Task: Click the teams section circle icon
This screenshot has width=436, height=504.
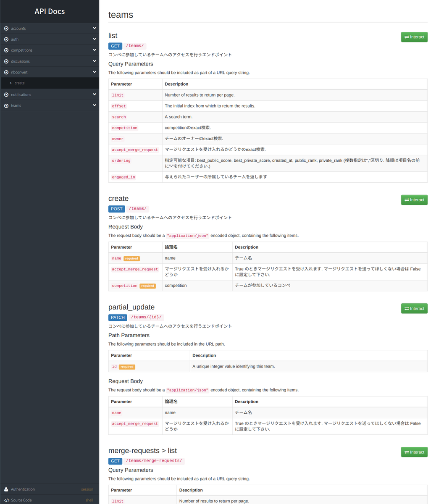Action: tap(6, 105)
